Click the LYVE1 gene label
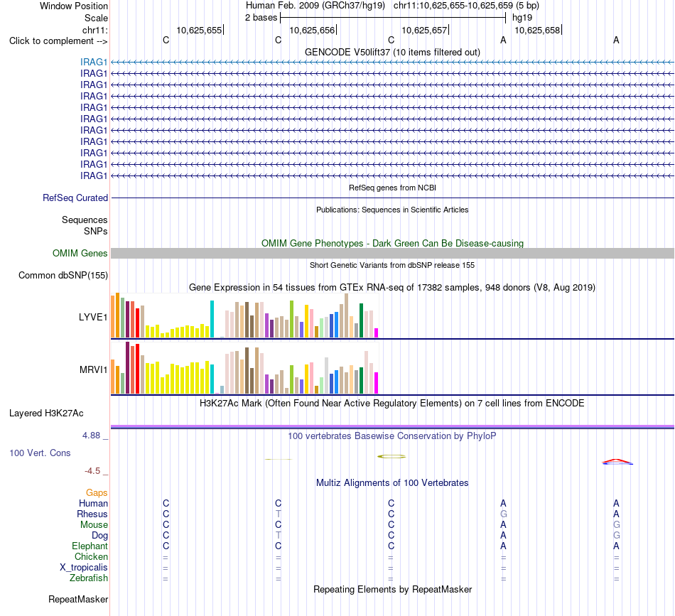Image resolution: width=675 pixels, height=616 pixels. (x=93, y=318)
